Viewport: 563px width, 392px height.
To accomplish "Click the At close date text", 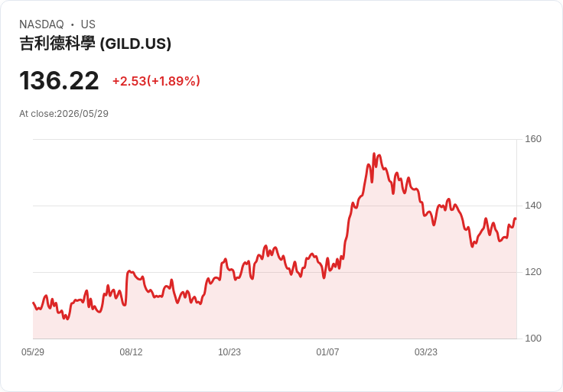I will [64, 114].
